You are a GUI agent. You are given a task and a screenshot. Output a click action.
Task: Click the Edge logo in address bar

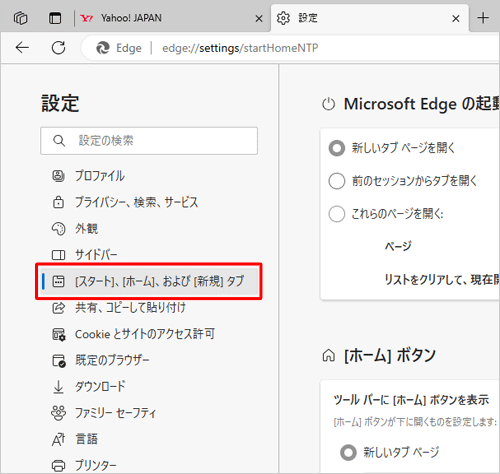(x=103, y=48)
